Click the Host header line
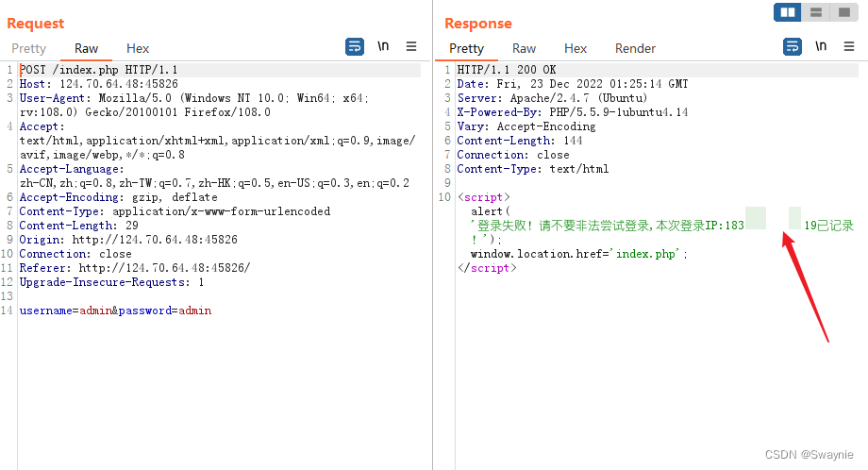Image resolution: width=868 pixels, height=470 pixels. coord(98,84)
